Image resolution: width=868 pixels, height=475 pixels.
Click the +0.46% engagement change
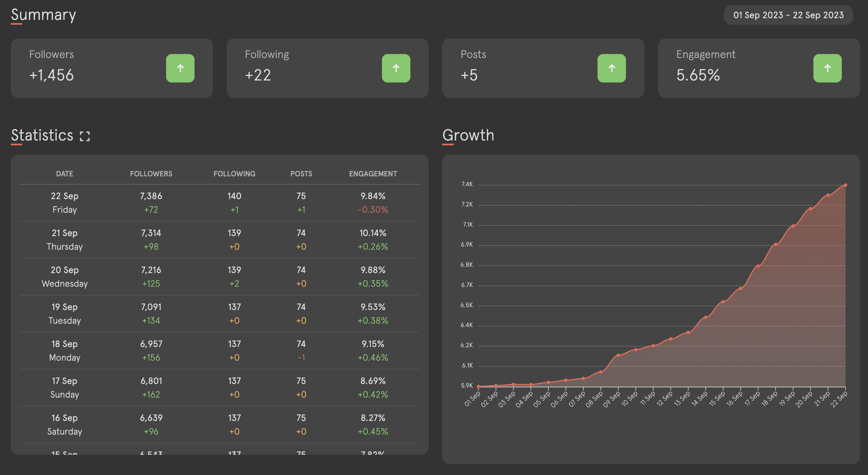tap(373, 358)
